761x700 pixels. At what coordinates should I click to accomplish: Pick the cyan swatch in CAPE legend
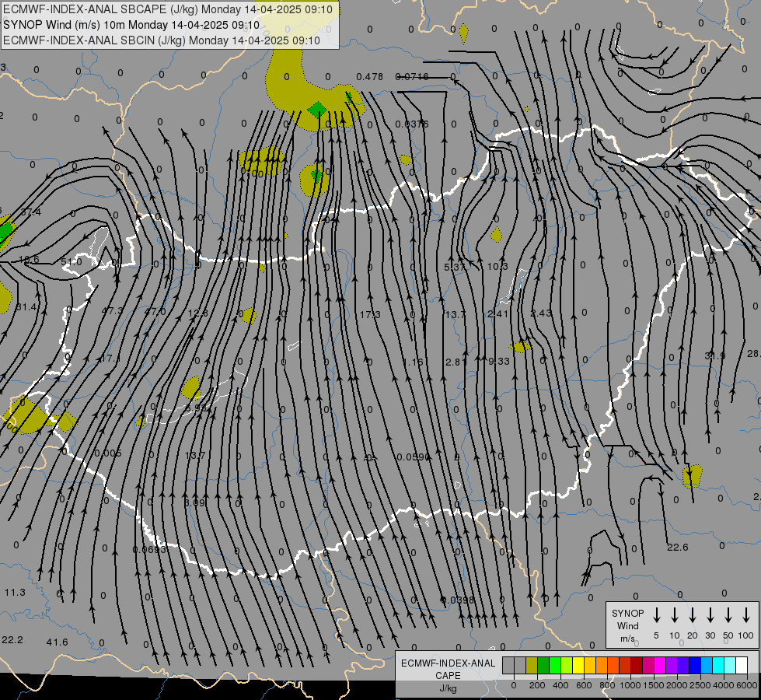coord(718,666)
